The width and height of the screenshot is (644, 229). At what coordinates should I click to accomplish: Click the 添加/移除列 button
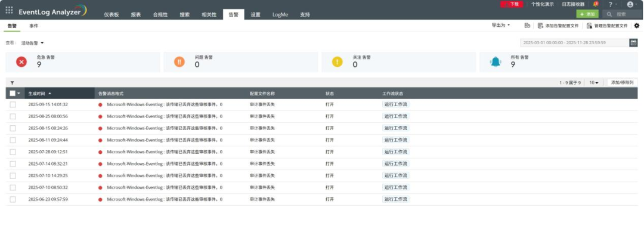(622, 82)
